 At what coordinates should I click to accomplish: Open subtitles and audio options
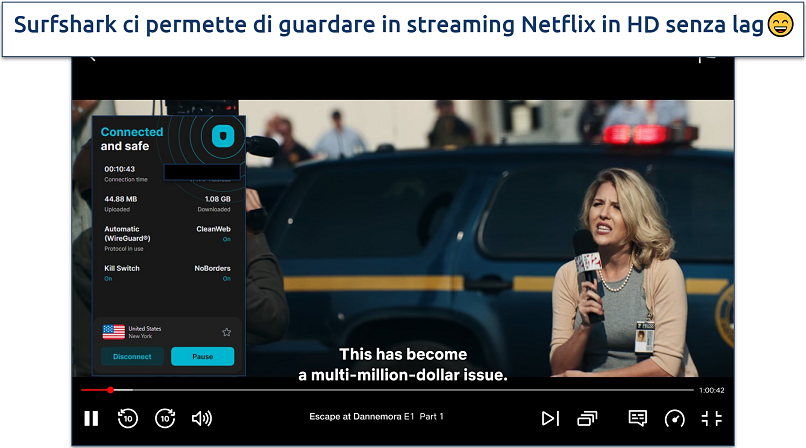coord(637,418)
